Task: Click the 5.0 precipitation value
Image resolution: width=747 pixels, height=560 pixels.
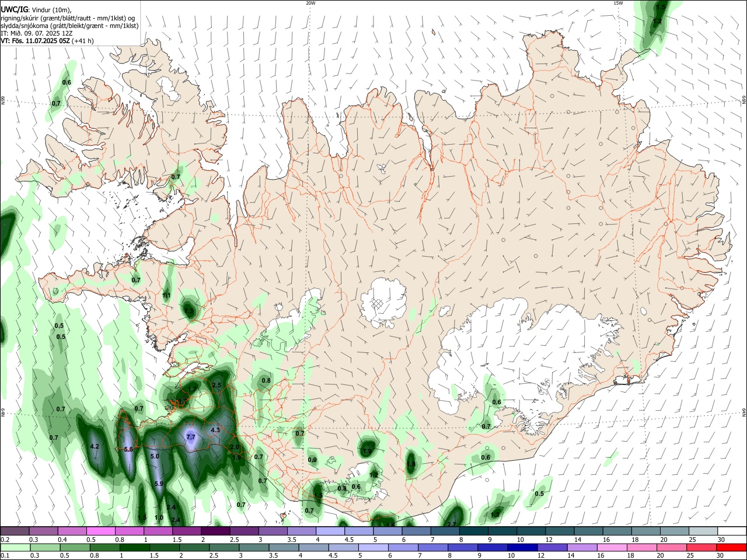Action: 155,456
